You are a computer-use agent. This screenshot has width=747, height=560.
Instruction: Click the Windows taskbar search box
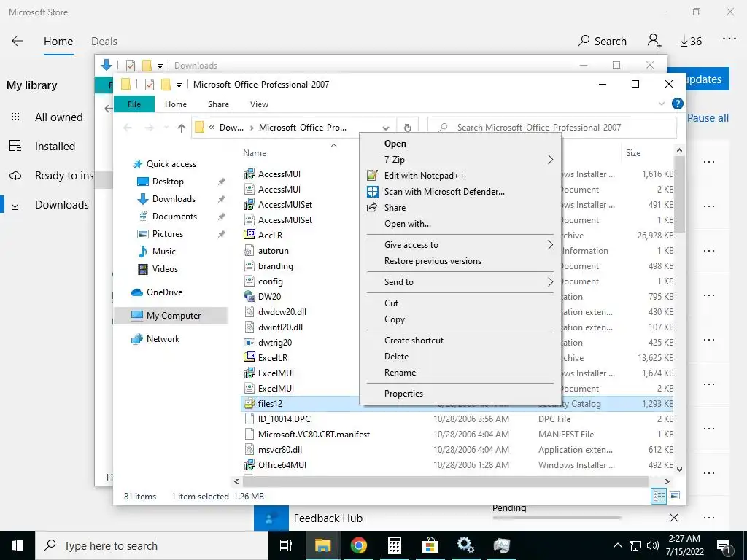click(x=150, y=545)
